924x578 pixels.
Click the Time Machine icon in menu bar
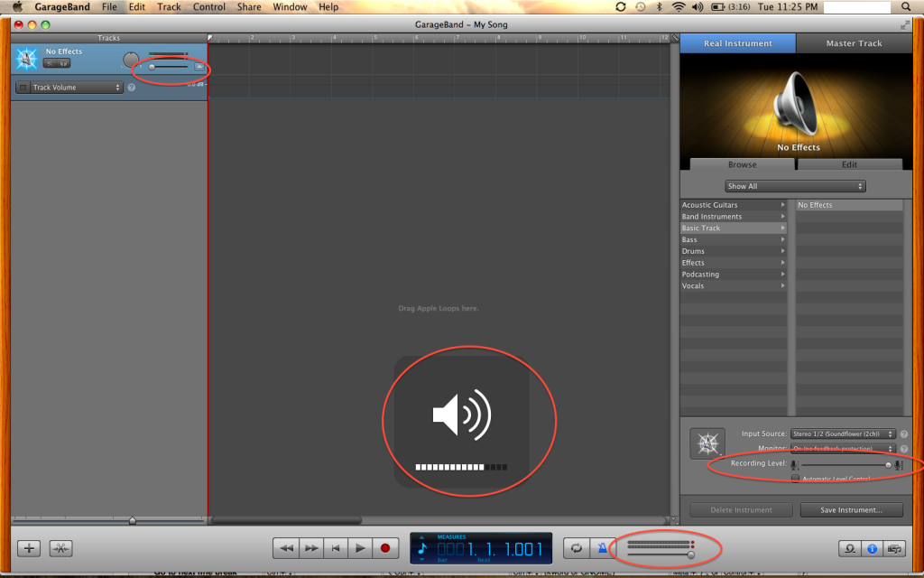(x=640, y=7)
